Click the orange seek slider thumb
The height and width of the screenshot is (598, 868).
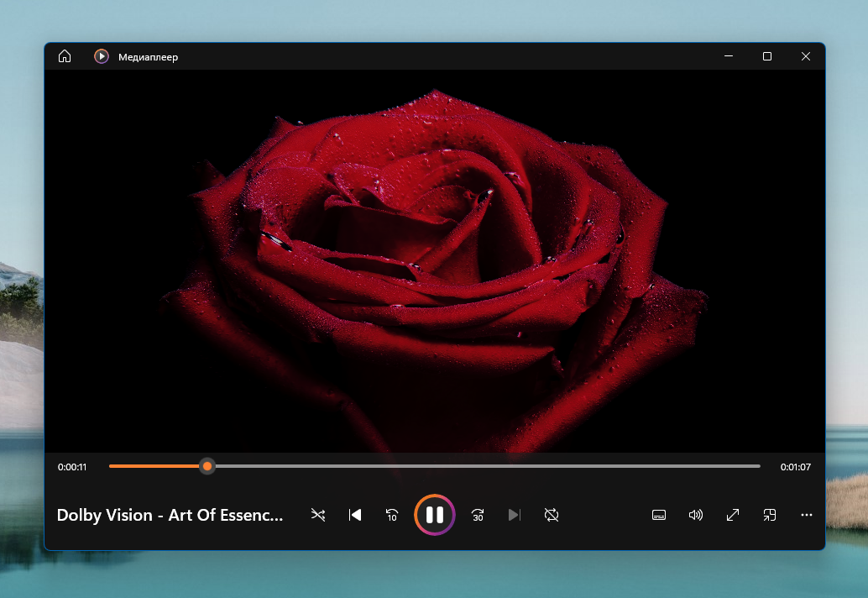(207, 466)
